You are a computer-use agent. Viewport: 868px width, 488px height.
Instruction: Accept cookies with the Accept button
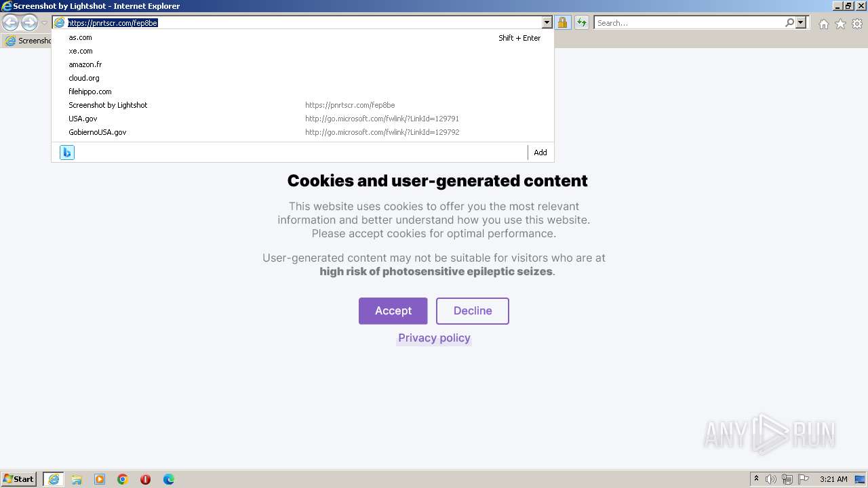click(x=393, y=311)
